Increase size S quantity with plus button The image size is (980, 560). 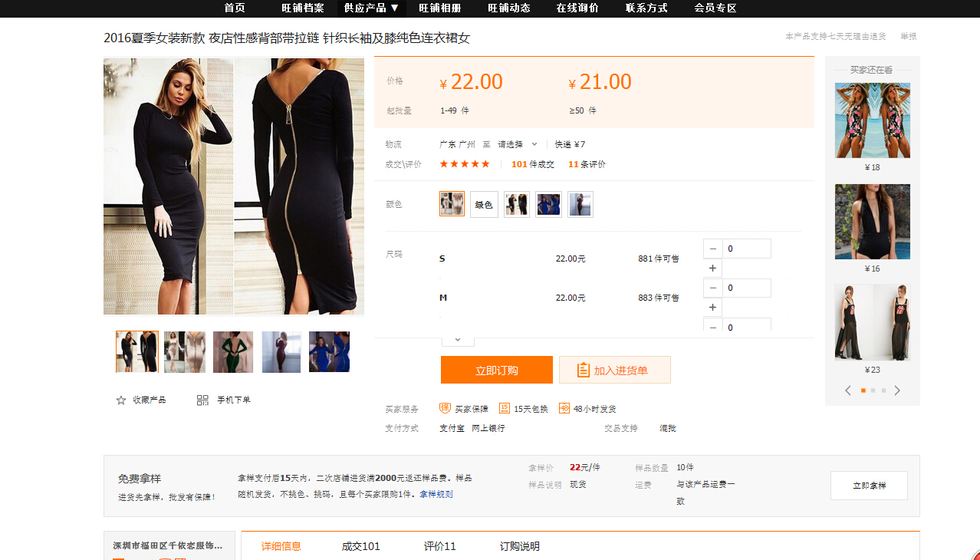[x=713, y=268]
